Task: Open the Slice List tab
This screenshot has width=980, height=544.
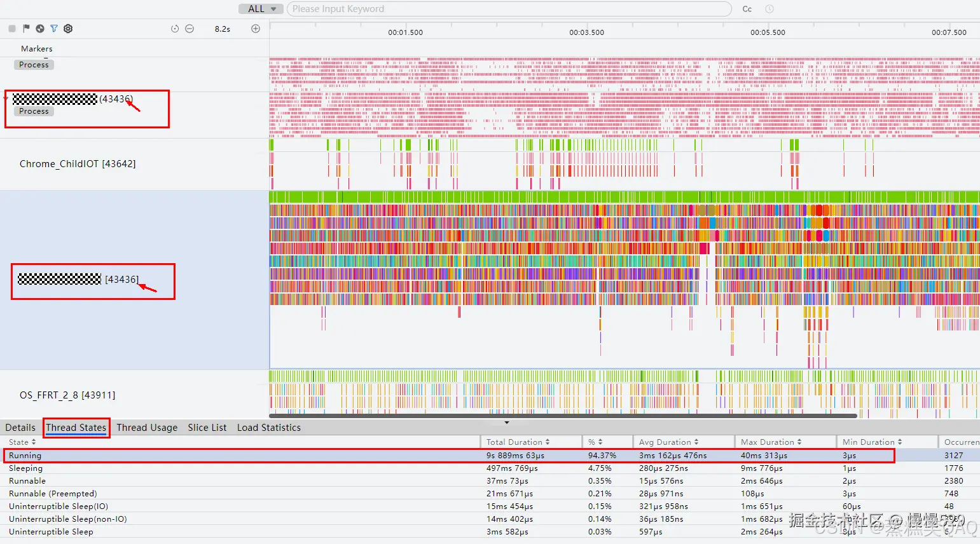Action: [207, 428]
